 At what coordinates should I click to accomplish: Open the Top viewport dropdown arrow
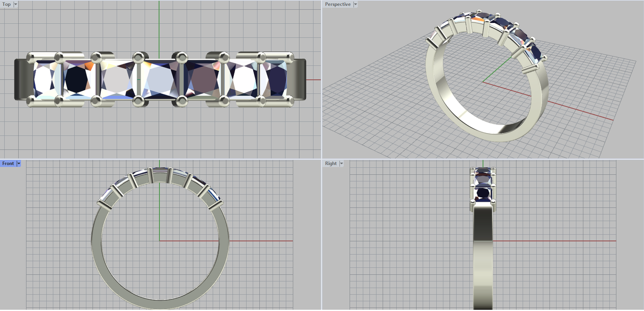(16, 4)
